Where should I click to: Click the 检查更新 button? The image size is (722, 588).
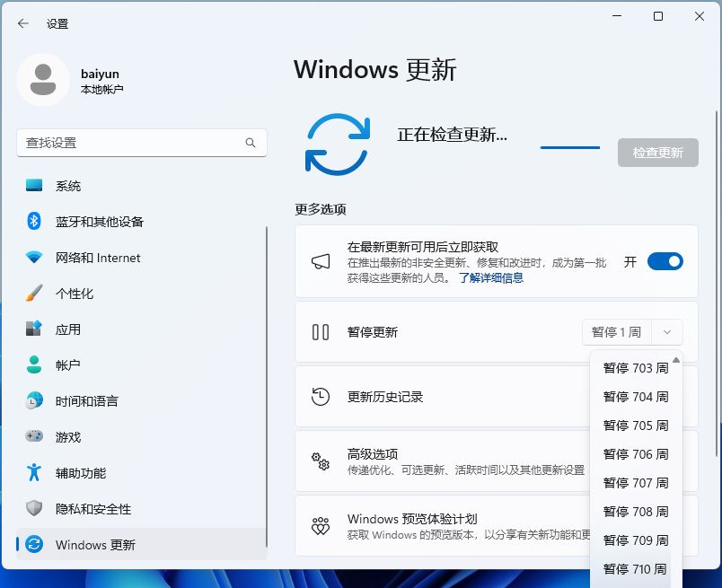pos(658,153)
